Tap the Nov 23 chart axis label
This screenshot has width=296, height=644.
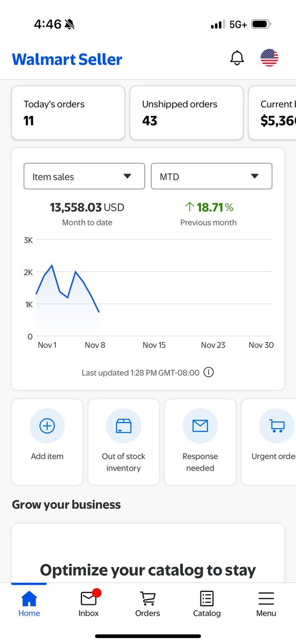pos(213,345)
